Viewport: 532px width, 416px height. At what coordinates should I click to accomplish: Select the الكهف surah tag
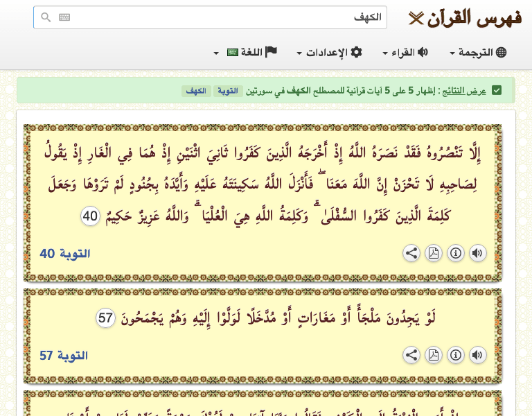(197, 92)
